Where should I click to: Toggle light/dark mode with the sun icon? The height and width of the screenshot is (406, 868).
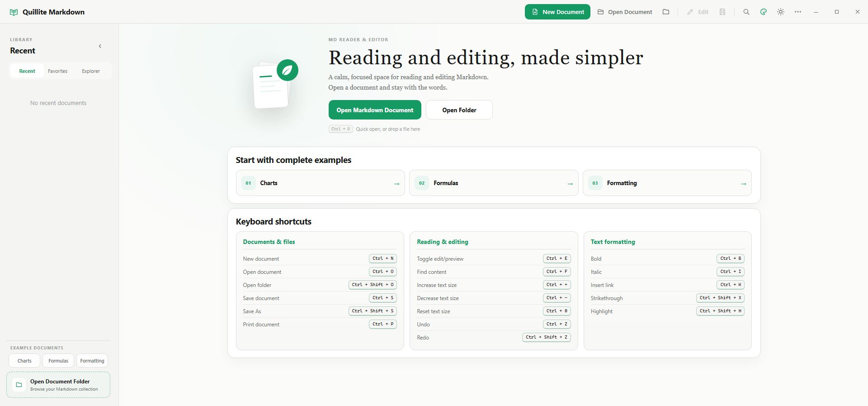pos(781,12)
